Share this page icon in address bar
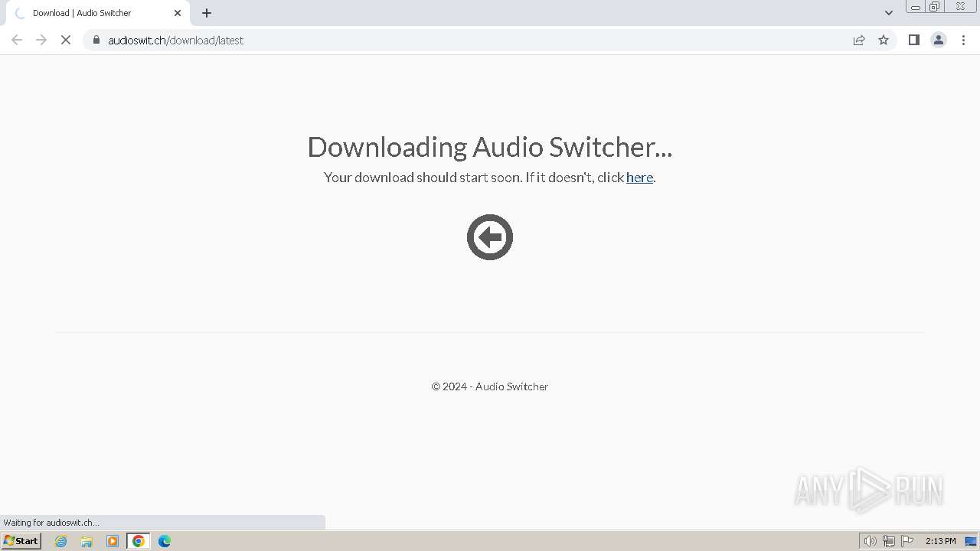The image size is (980, 551). (859, 40)
